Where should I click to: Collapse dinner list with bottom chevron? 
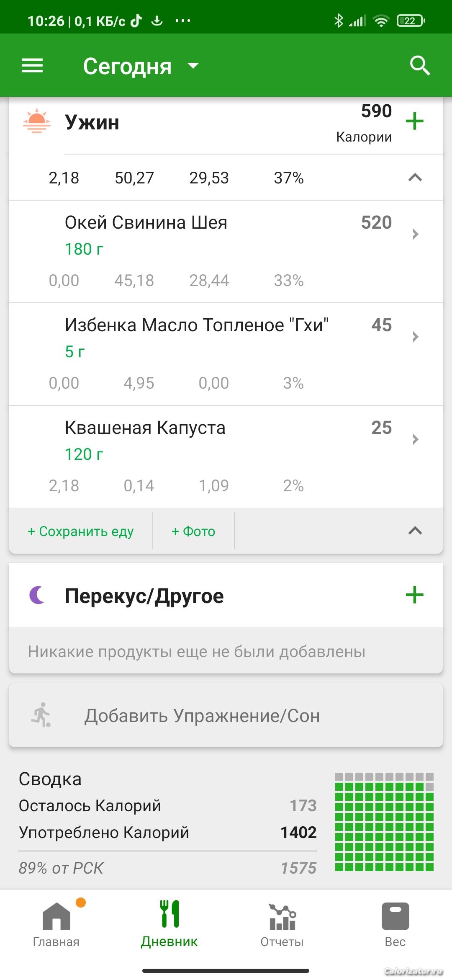[415, 531]
